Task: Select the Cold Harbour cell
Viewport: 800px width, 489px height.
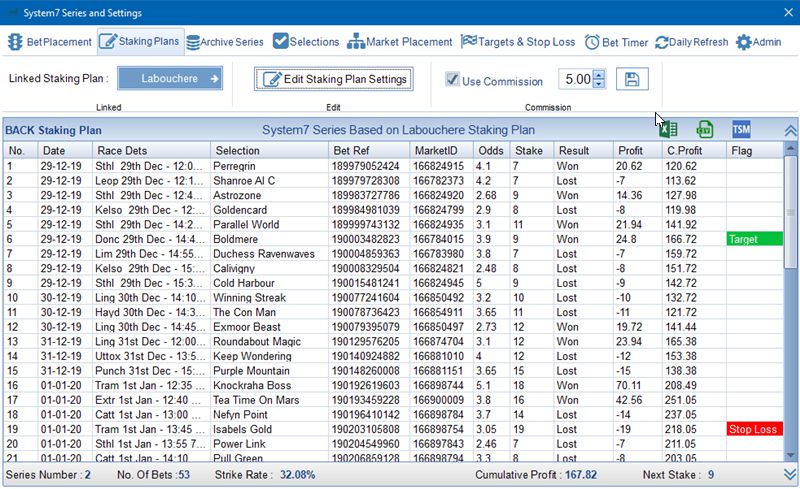Action: [269, 283]
